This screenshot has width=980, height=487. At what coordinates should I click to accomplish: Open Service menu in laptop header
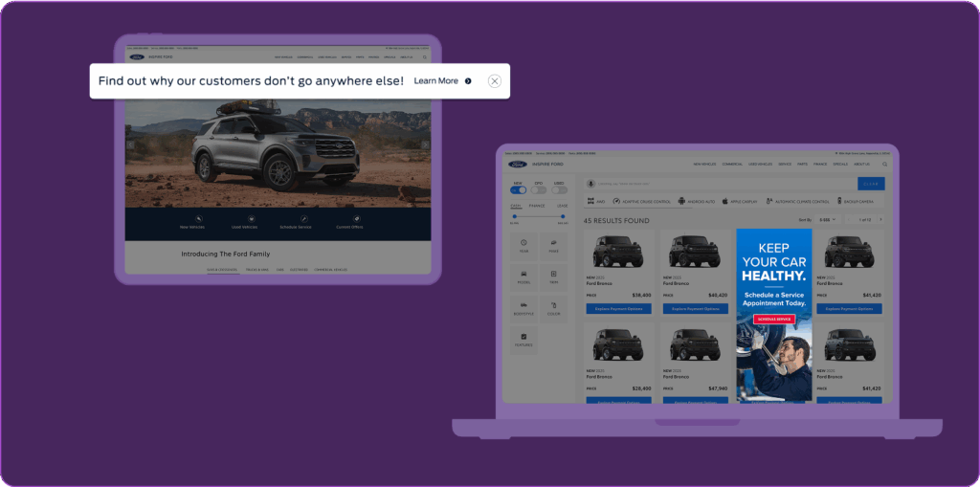785,164
